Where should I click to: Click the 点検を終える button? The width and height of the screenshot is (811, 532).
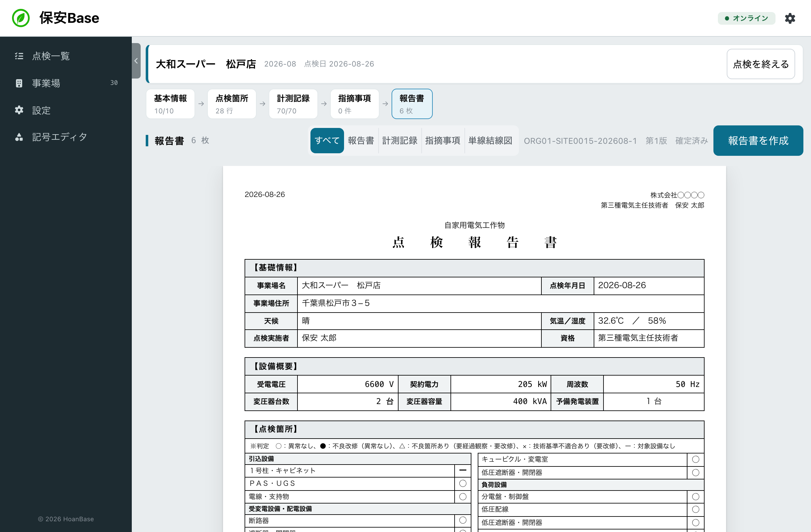point(761,64)
